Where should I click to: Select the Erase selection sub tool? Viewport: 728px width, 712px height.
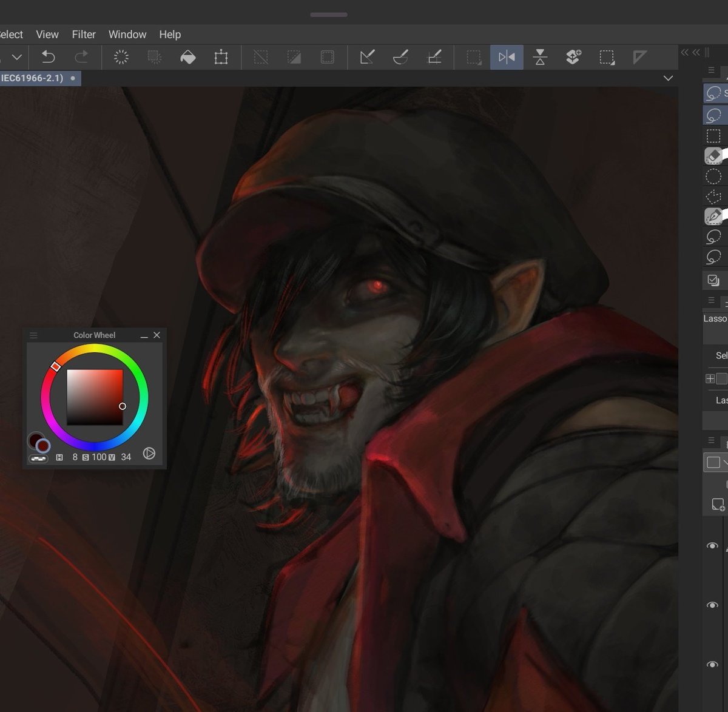pos(714,156)
